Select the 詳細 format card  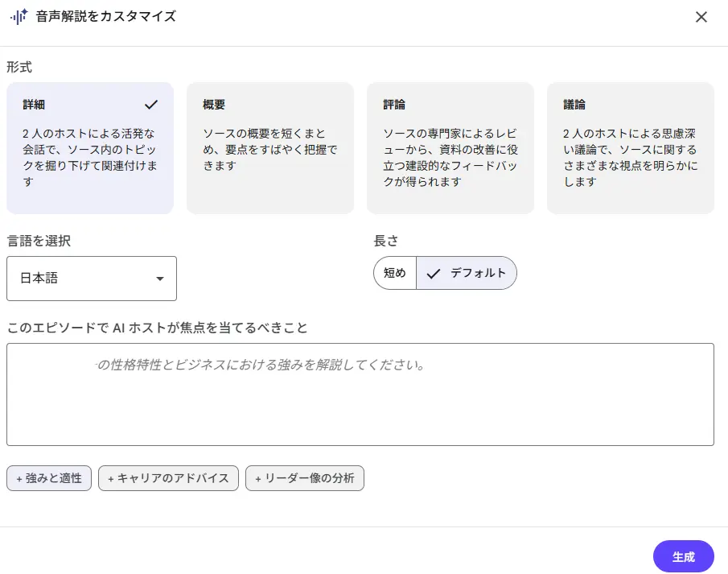[x=90, y=148]
